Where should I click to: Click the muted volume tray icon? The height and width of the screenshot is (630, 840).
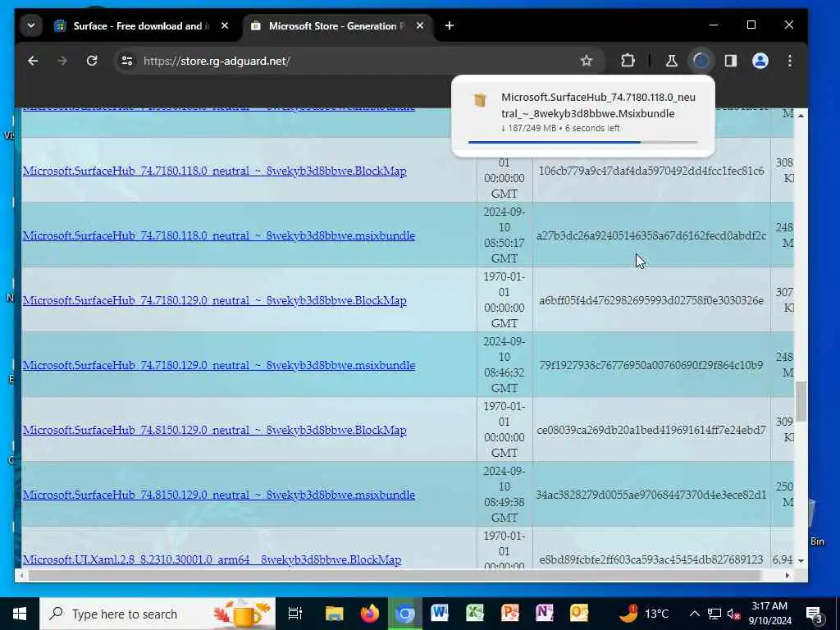pos(733,614)
